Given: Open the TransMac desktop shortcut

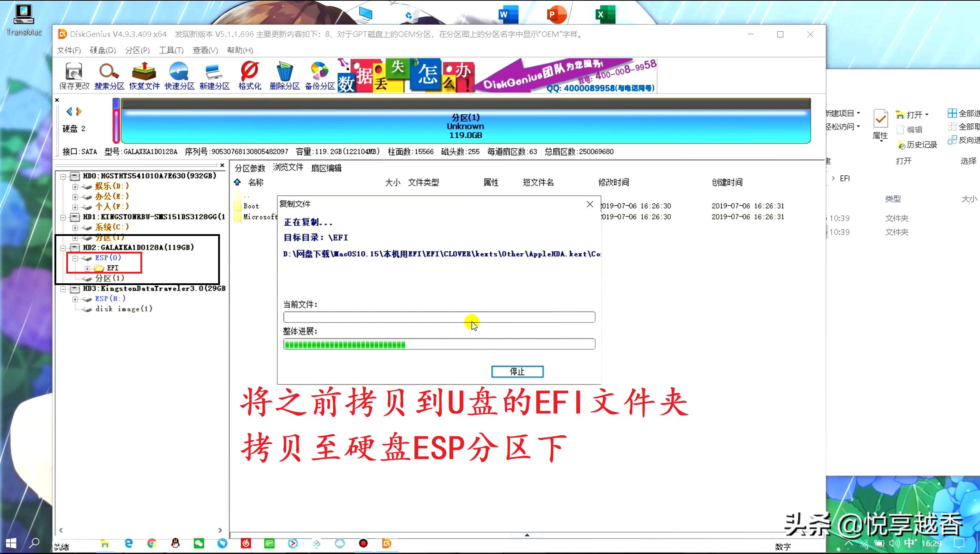Looking at the screenshot, I should coord(24,13).
